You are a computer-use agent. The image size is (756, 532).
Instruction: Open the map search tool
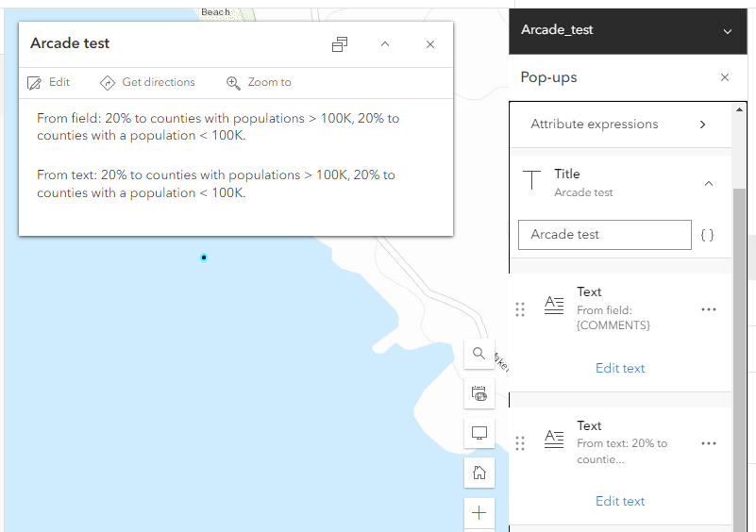(479, 354)
